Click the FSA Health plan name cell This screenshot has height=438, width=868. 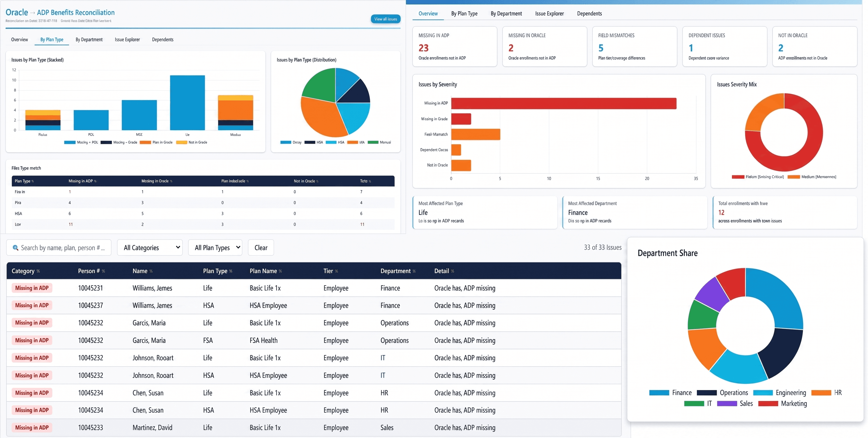(x=263, y=341)
